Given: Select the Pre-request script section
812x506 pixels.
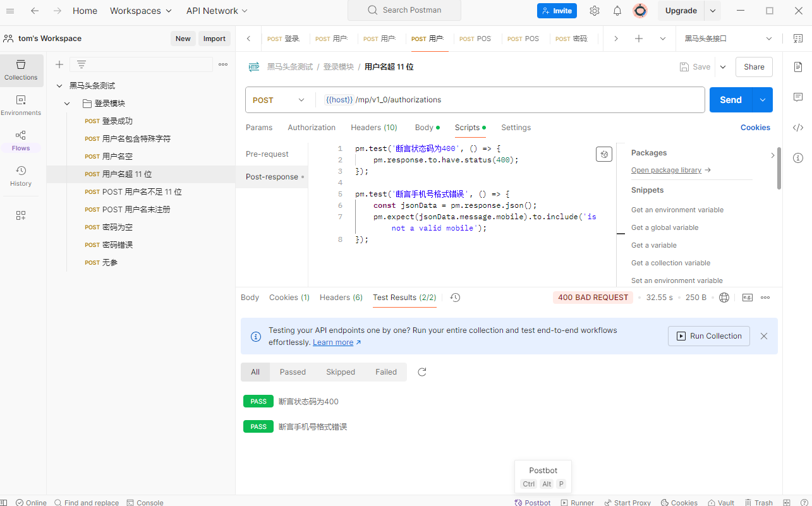Looking at the screenshot, I should (267, 154).
